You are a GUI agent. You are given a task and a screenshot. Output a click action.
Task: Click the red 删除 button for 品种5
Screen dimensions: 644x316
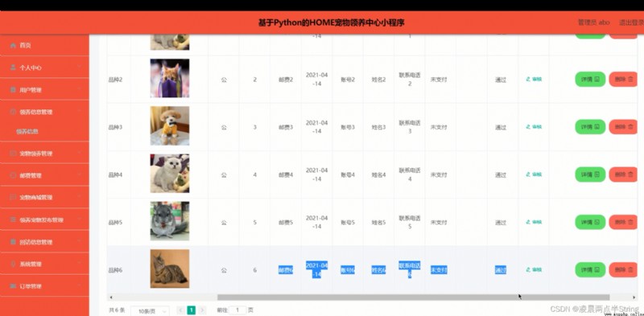click(x=623, y=222)
